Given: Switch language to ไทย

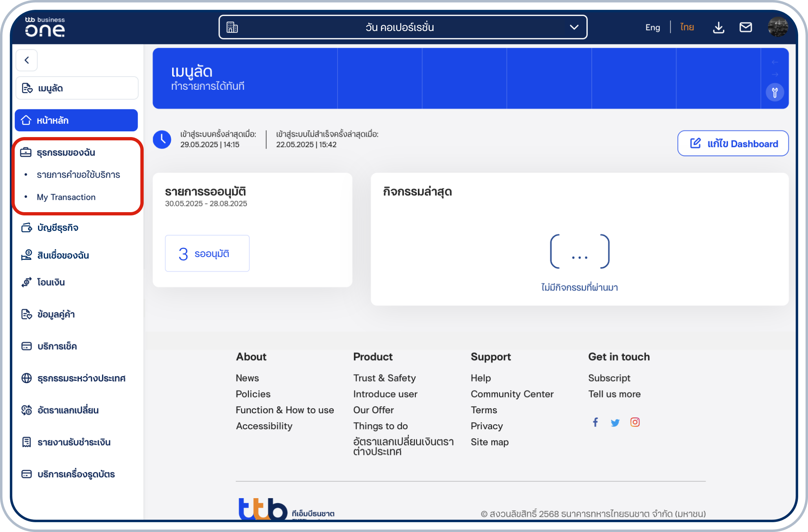Looking at the screenshot, I should click(x=687, y=27).
